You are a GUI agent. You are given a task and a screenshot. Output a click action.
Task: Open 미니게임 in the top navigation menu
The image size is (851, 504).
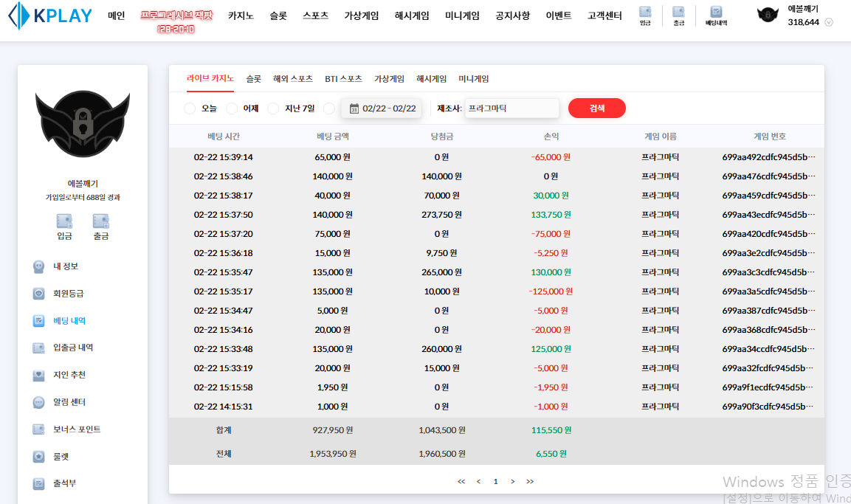coord(462,15)
